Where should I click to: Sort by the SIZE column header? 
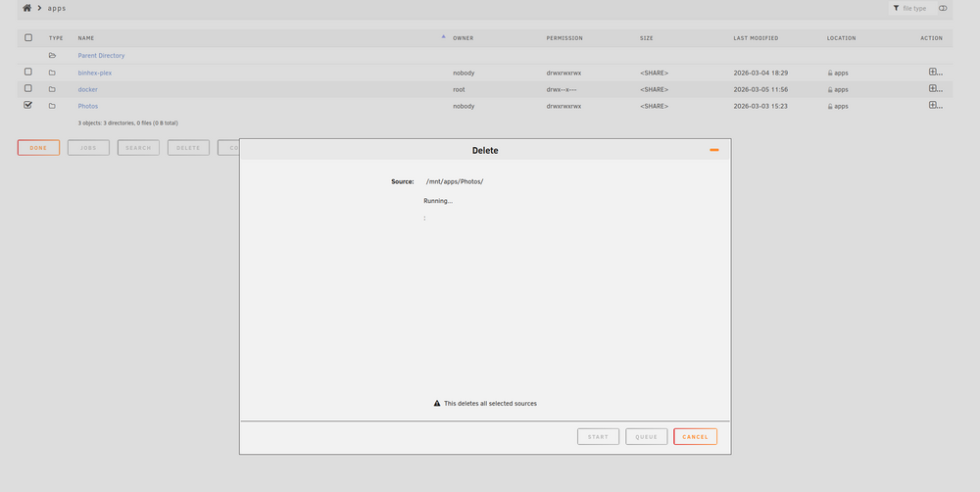pos(646,38)
